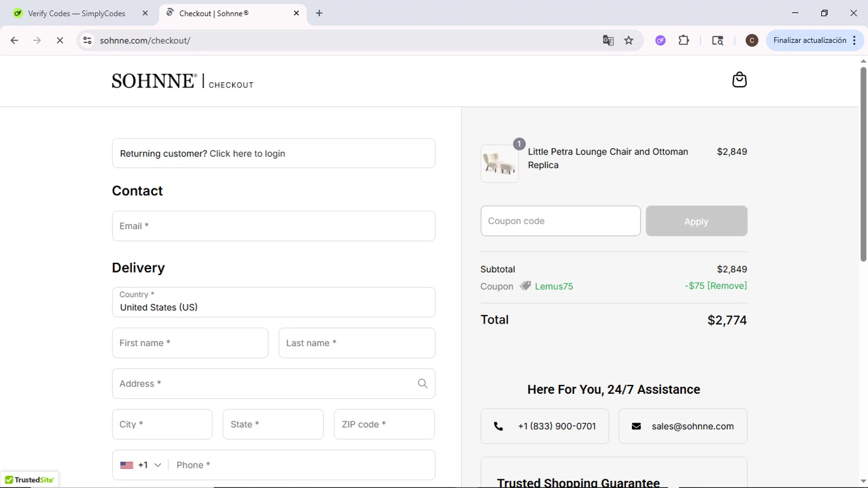Image resolution: width=868 pixels, height=488 pixels.
Task: Open the Country dropdown United States (US)
Action: pyautogui.click(x=274, y=302)
